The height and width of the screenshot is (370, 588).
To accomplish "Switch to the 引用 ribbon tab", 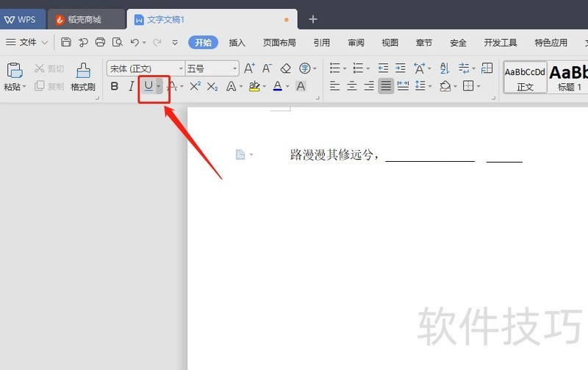I will pyautogui.click(x=322, y=43).
